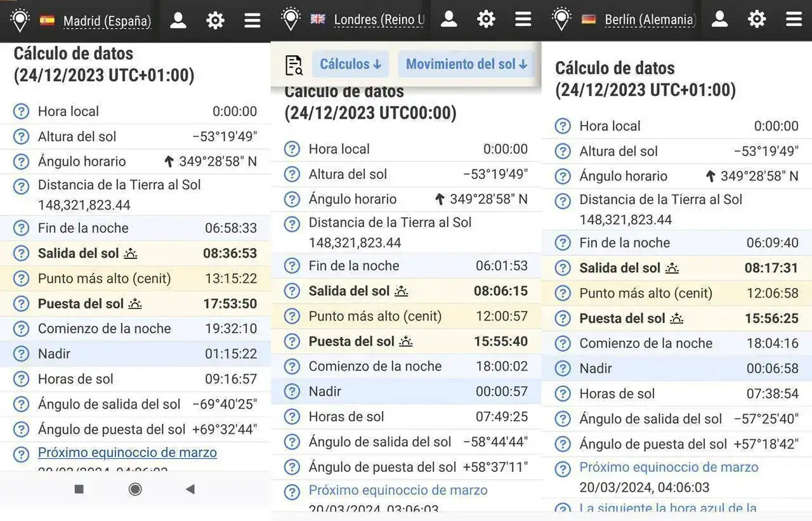Select Londres sunset angle +58°37'11"

[x=495, y=468]
